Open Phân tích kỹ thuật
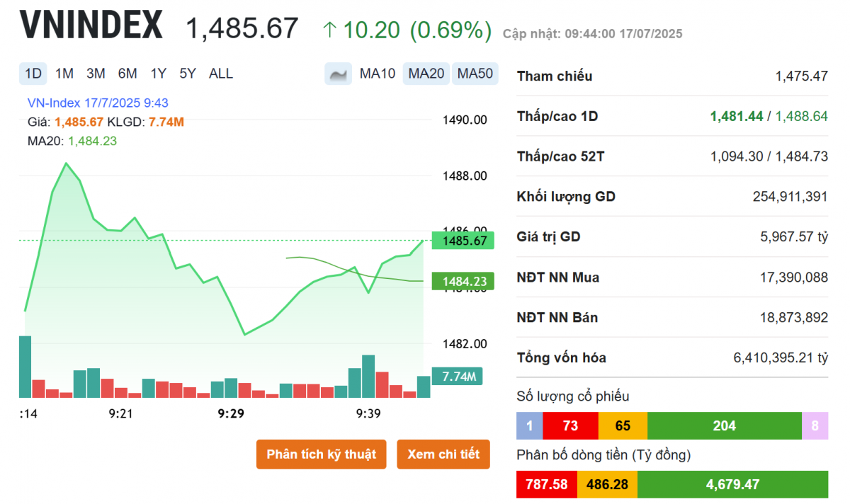Image resolution: width=850 pixels, height=504 pixels. point(322,454)
